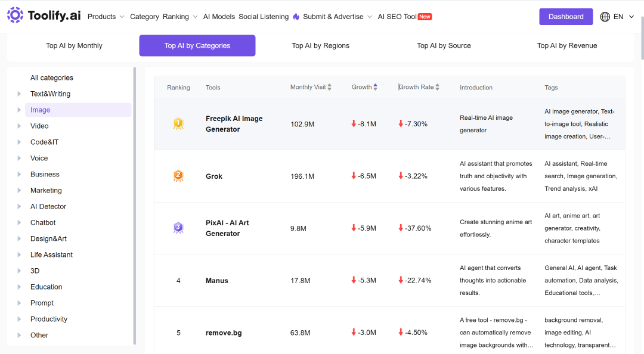This screenshot has height=354, width=644.
Task: Open Social Listening in the navigation
Action: [264, 17]
